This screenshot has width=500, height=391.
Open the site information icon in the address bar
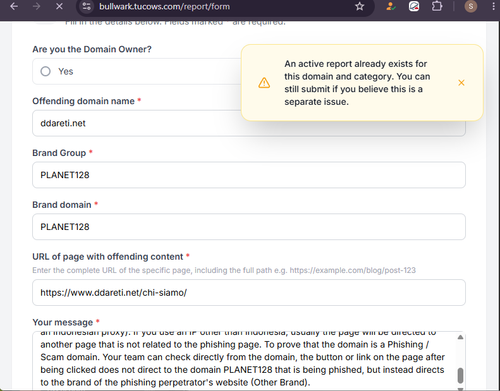87,6
